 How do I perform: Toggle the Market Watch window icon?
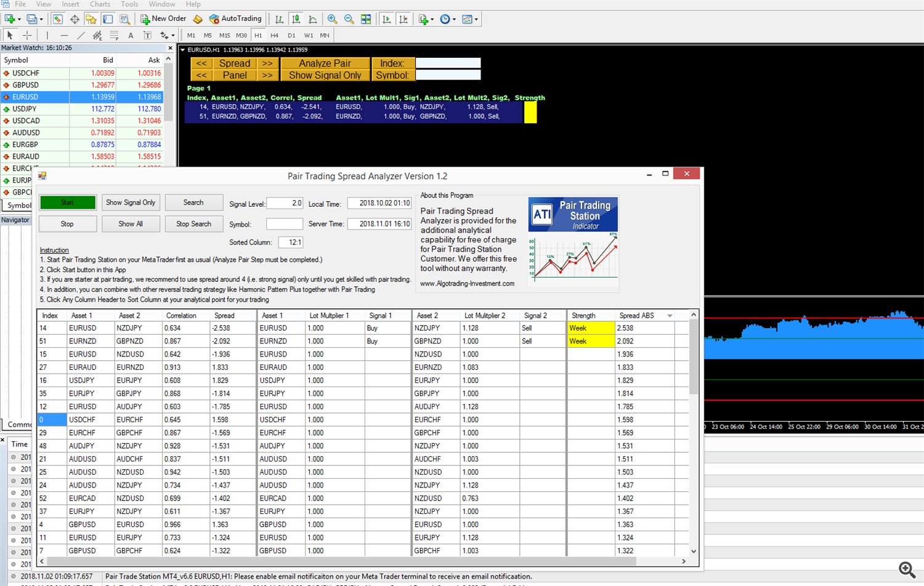(x=57, y=19)
